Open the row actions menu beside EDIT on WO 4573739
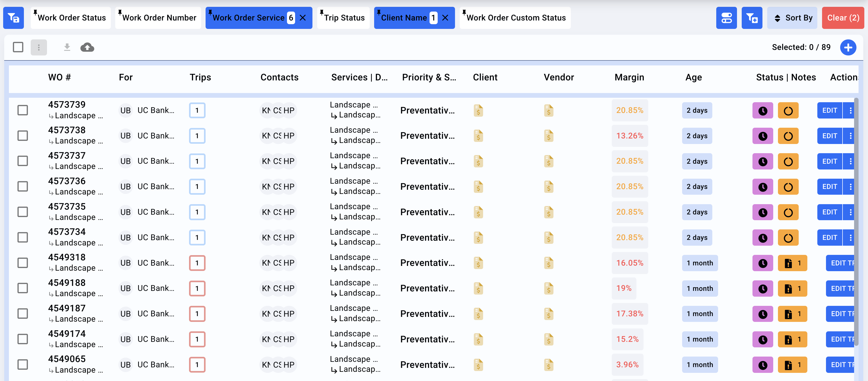The height and width of the screenshot is (381, 868). (851, 110)
